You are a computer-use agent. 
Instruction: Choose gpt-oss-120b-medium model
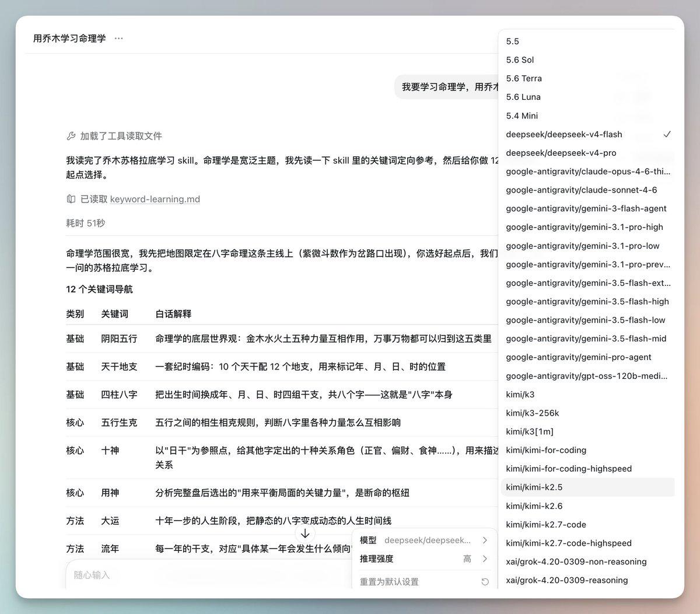click(x=588, y=376)
